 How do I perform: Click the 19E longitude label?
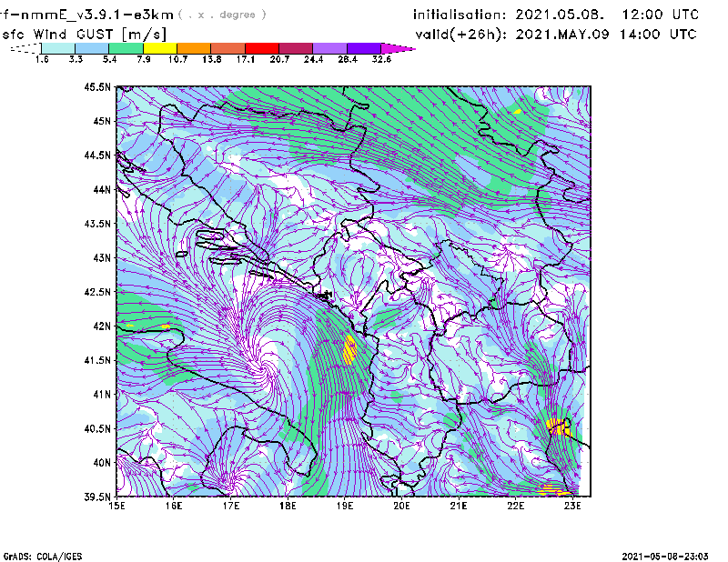point(345,506)
